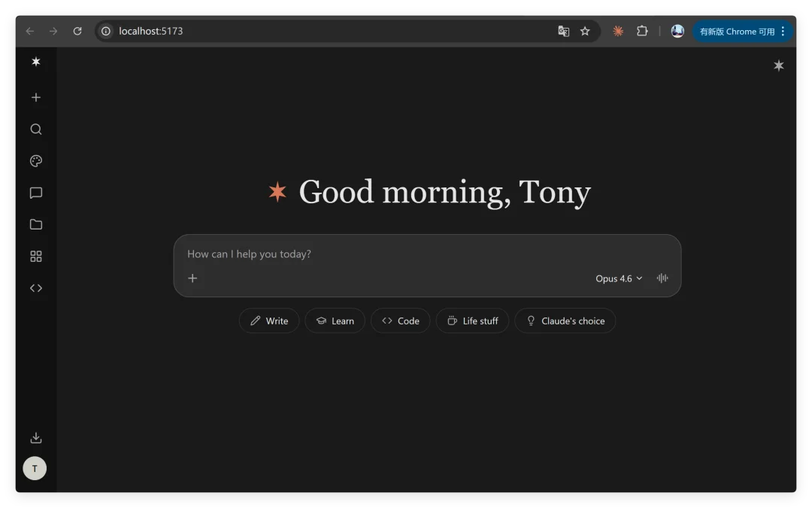Image resolution: width=812 pixels, height=508 pixels.
Task: Click the plus icon for new chat in sidebar
Action: coord(35,98)
